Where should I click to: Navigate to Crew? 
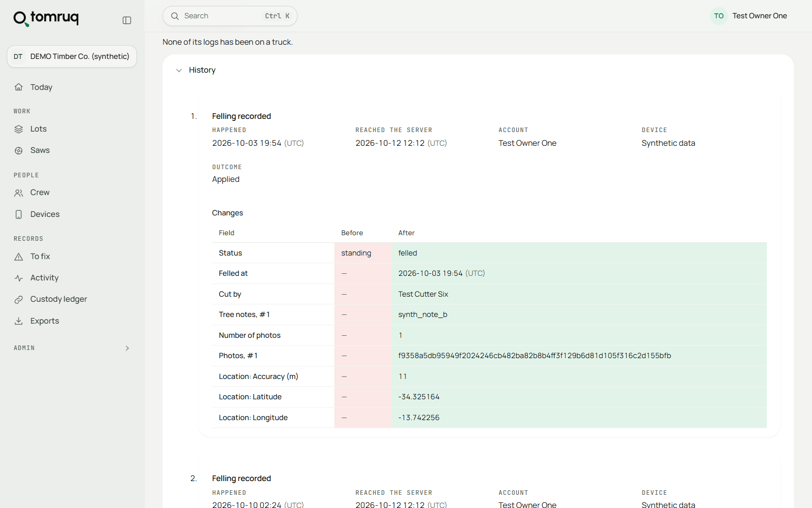click(72, 193)
